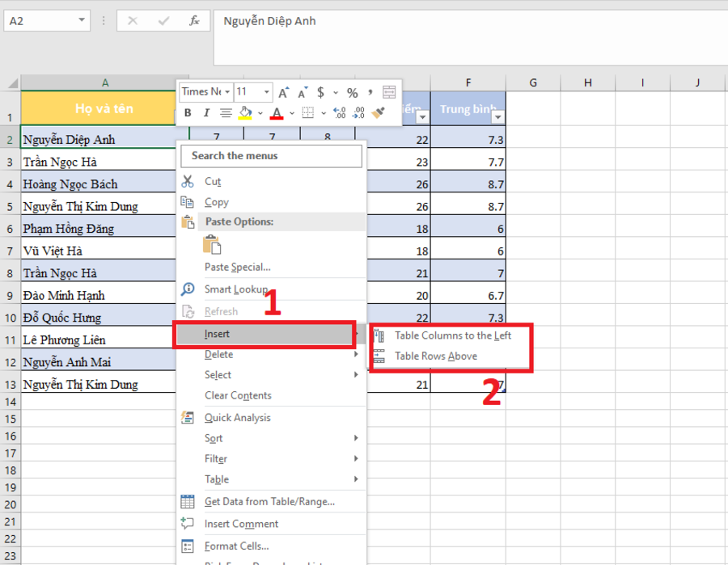Click Merge and Center icon in mini toolbar
Image resolution: width=728 pixels, height=565 pixels.
click(x=389, y=92)
